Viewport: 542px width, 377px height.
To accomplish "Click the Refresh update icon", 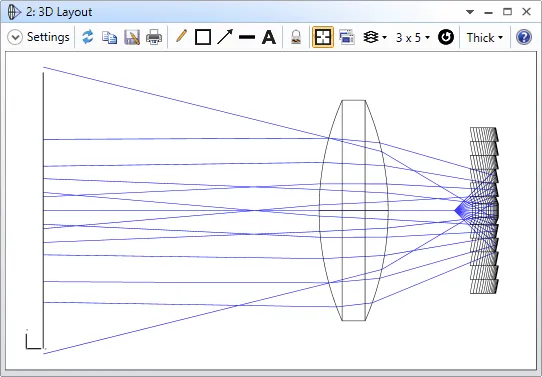I will (88, 37).
